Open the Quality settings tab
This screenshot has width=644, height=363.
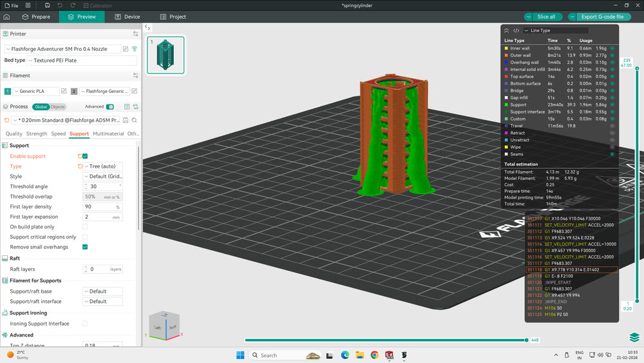click(x=14, y=134)
